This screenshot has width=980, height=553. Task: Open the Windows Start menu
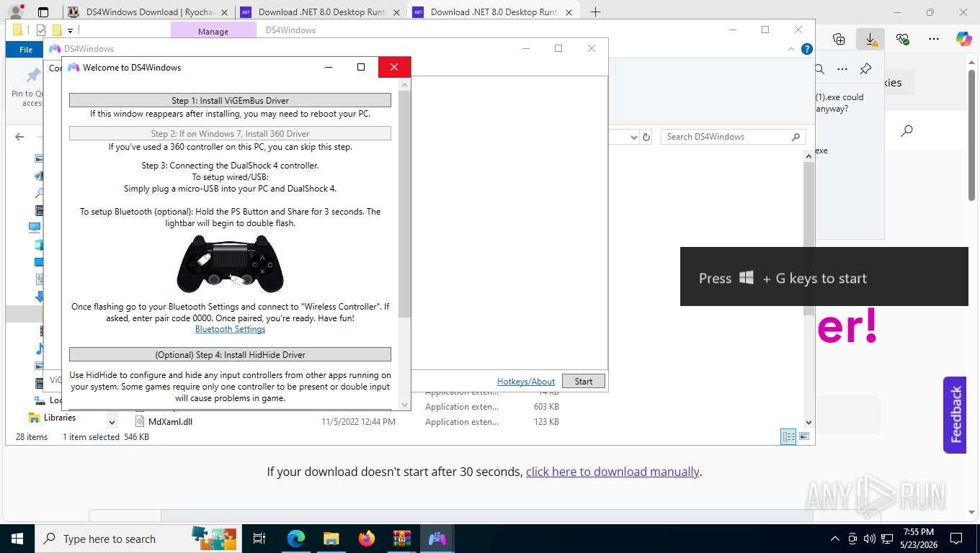tap(17, 539)
